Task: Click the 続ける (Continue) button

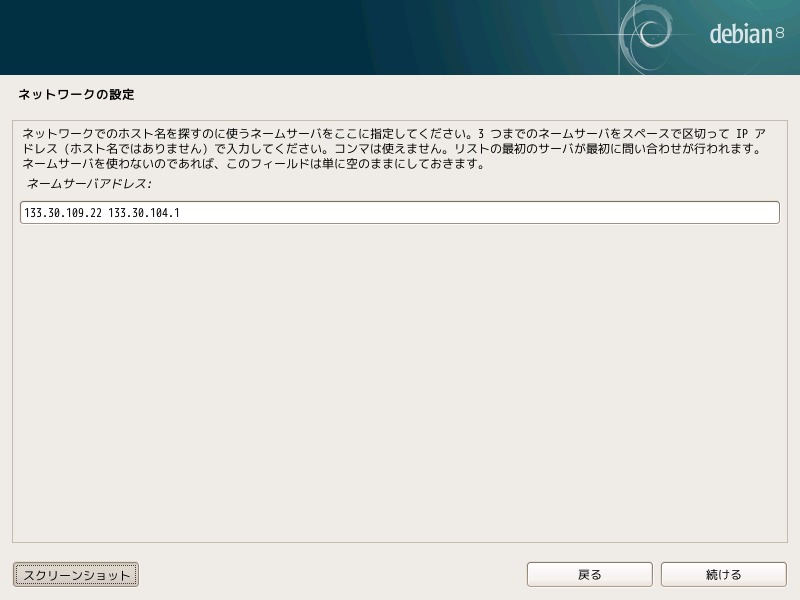Action: [723, 574]
